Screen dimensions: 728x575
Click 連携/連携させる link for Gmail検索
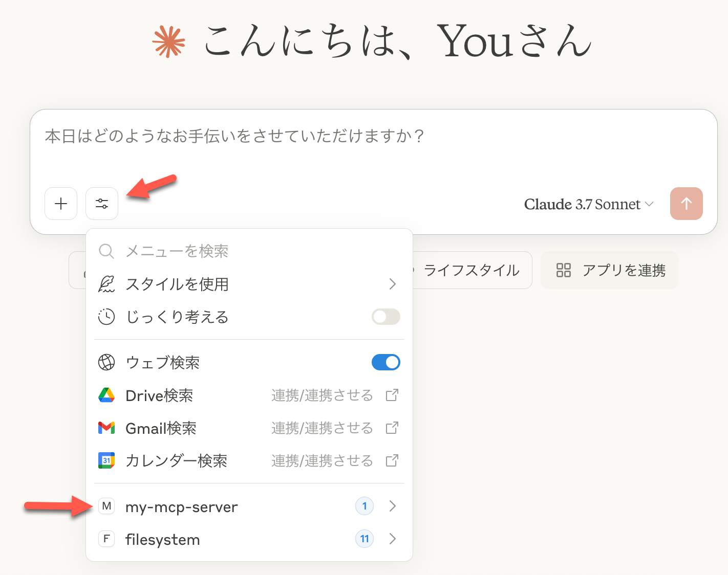click(x=322, y=428)
